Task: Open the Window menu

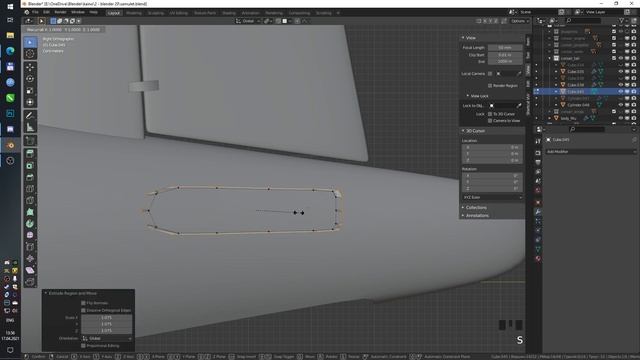Action: point(78,12)
